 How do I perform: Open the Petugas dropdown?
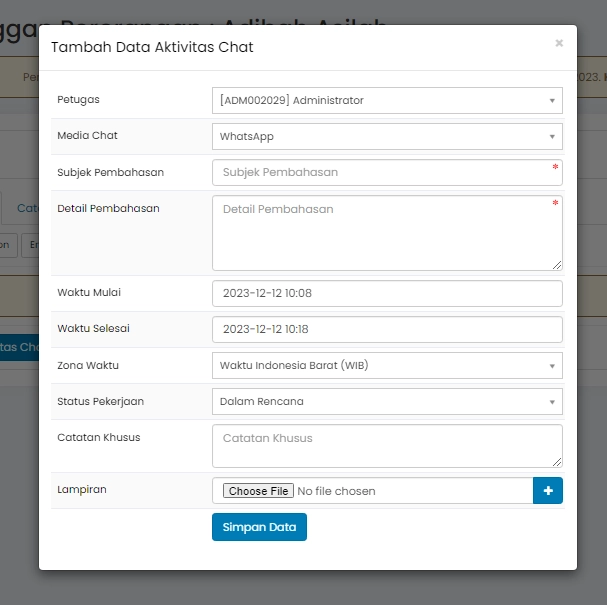[x=387, y=100]
